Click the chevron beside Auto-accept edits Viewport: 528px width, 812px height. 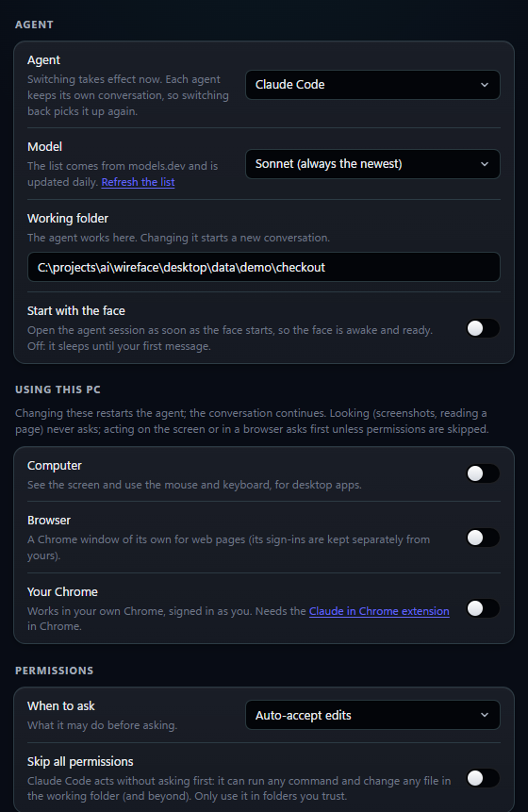click(x=485, y=715)
